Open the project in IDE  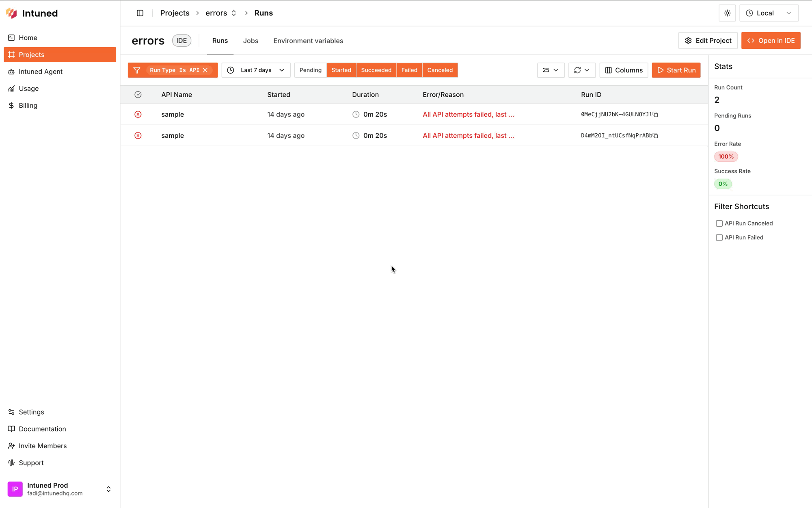point(771,40)
